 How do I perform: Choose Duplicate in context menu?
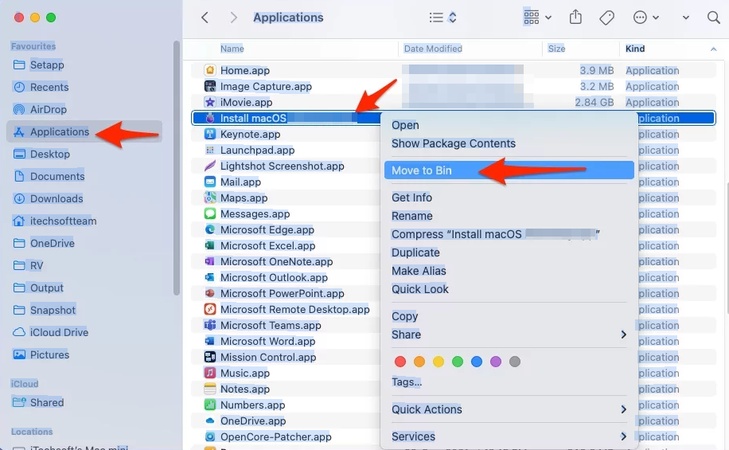(x=415, y=252)
